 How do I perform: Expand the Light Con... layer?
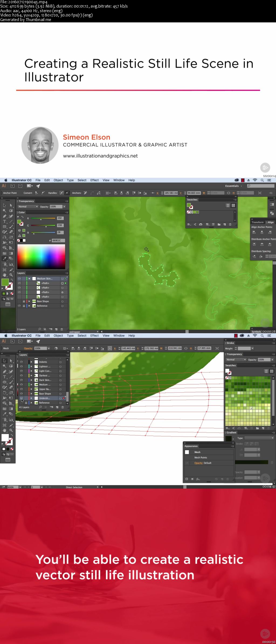tap(32, 371)
